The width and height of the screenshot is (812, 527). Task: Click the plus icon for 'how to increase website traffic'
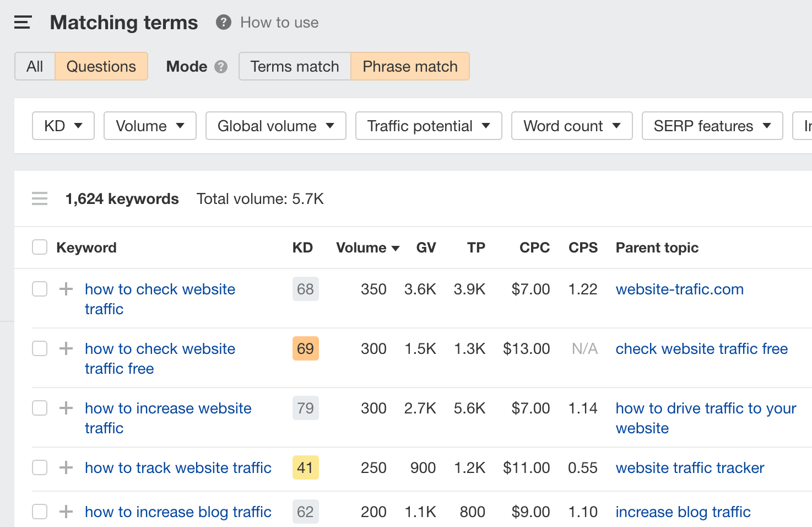(66, 408)
